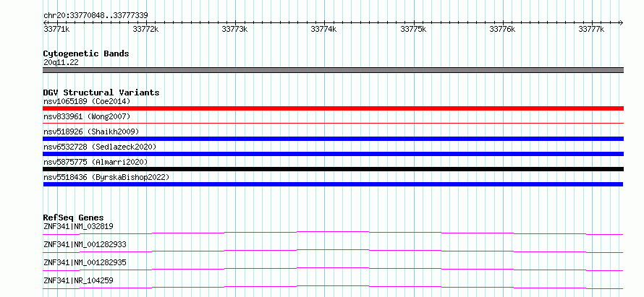644x297 pixels.
Task: Click the black nsv5875775 variant bar
Action: coord(333,169)
